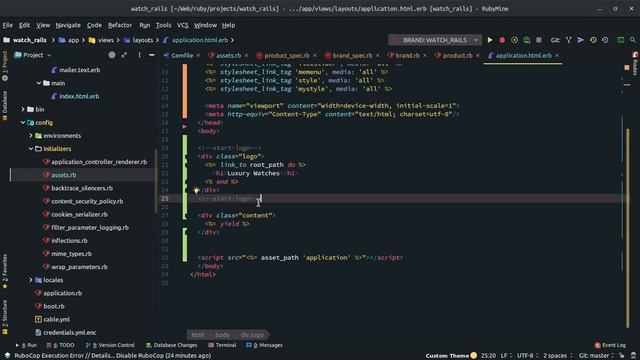The width and height of the screenshot is (640, 360).
Task: Open Project panel options menu
Action: (139, 55)
